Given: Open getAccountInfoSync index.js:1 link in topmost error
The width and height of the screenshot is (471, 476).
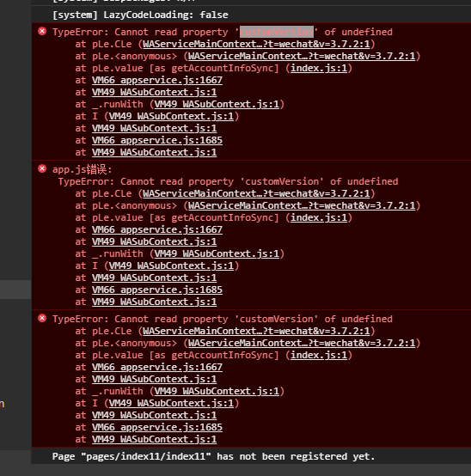Looking at the screenshot, I should click(x=319, y=68).
